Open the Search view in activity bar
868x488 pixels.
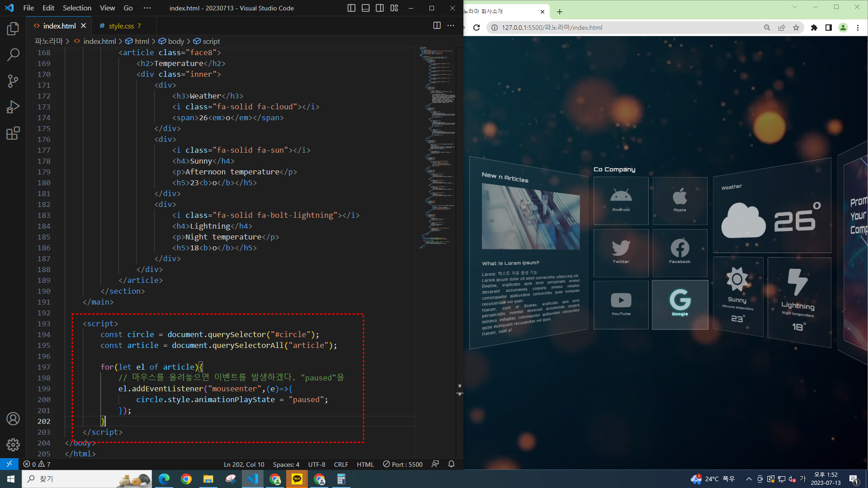click(13, 55)
